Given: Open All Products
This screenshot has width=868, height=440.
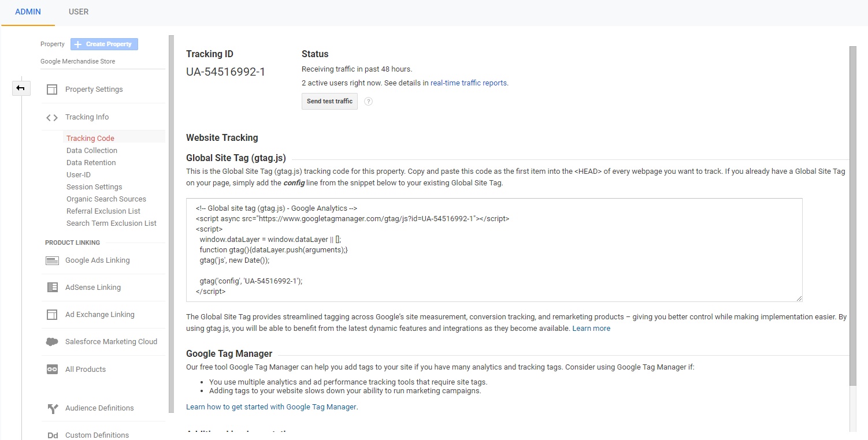Looking at the screenshot, I should click(x=86, y=370).
